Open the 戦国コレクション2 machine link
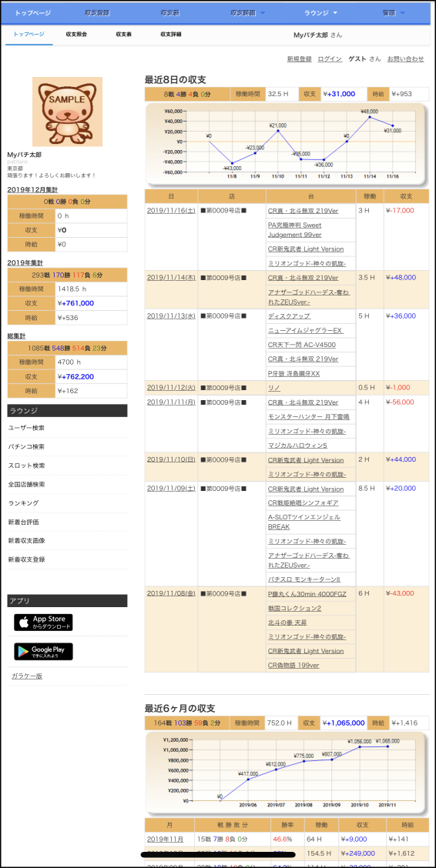436x868 pixels. (295, 608)
